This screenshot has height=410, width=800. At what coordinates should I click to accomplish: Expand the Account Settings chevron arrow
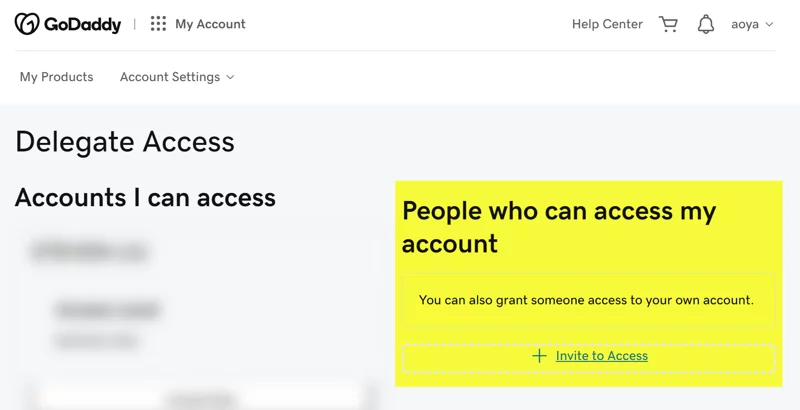pyautogui.click(x=230, y=77)
